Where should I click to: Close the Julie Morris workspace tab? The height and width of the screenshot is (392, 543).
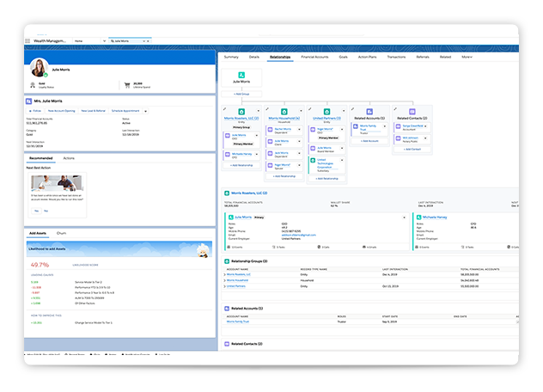149,40
